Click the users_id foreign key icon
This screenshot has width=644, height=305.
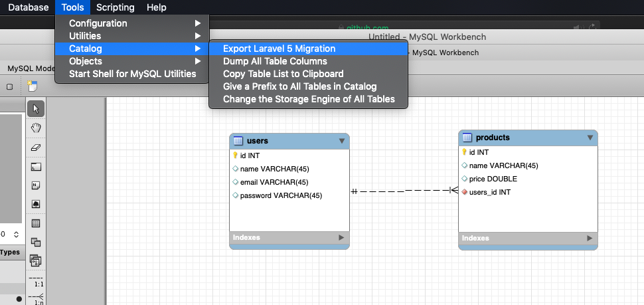465,192
